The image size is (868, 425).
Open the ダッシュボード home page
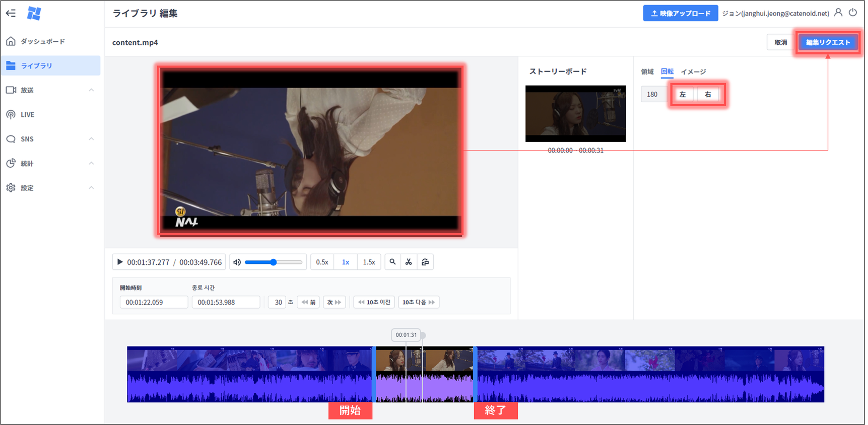click(x=43, y=41)
